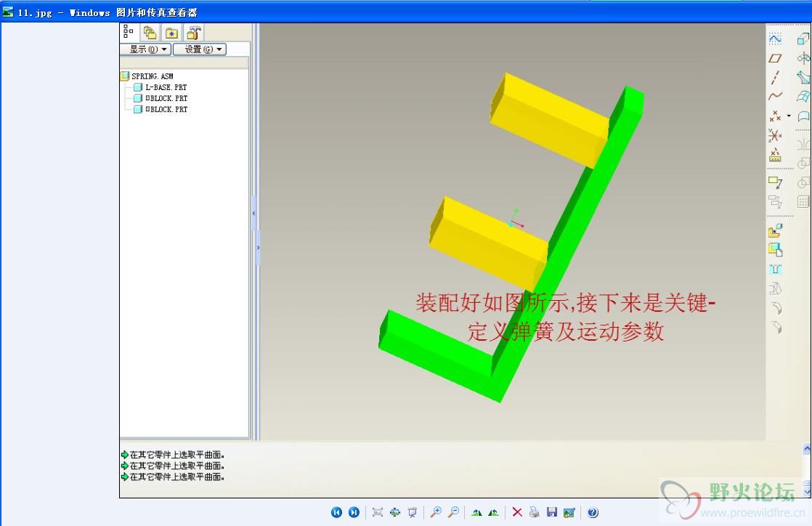Select the Datum Axis tool

pyautogui.click(x=775, y=77)
